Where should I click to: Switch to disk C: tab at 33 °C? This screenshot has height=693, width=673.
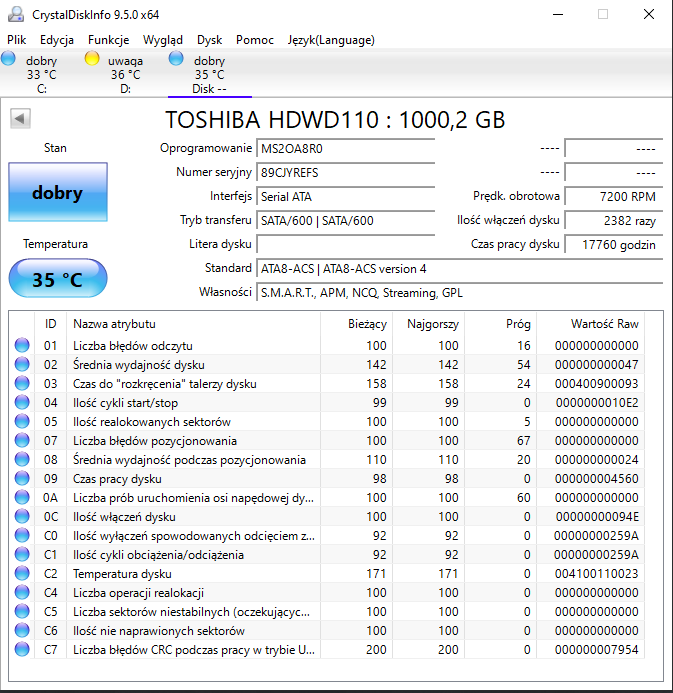[x=42, y=74]
